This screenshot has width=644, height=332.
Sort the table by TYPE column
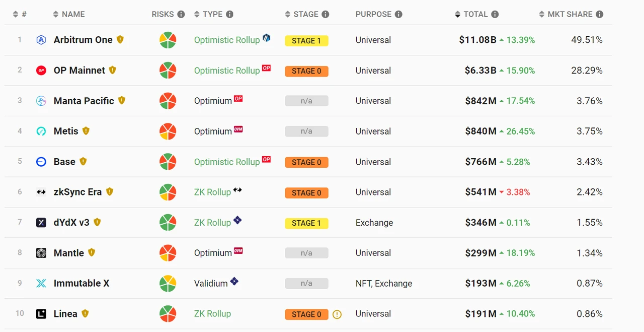tap(208, 14)
